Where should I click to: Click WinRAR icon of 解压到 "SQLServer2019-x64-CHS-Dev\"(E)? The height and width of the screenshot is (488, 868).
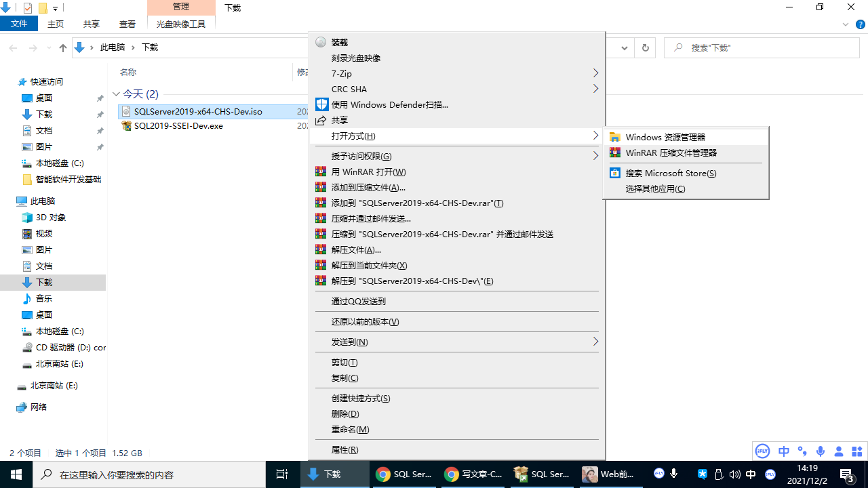coord(321,281)
